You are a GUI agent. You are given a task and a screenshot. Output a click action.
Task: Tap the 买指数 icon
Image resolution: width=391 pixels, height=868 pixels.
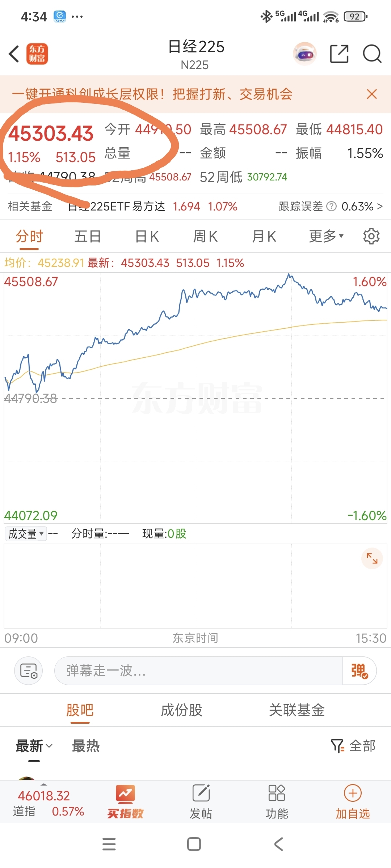click(x=125, y=802)
